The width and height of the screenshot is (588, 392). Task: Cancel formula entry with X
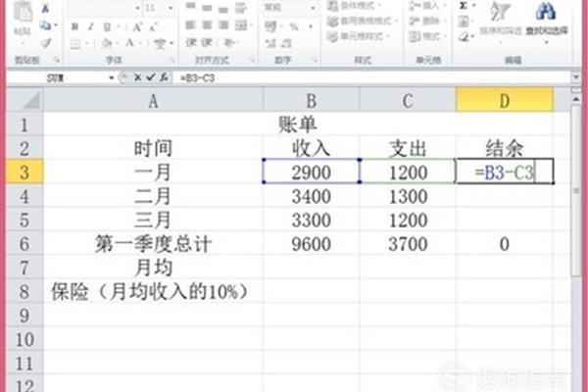(x=137, y=77)
